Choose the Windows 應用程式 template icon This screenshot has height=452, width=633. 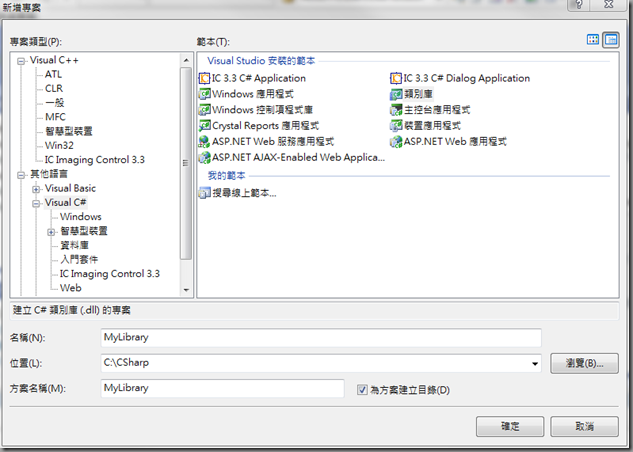[204, 94]
